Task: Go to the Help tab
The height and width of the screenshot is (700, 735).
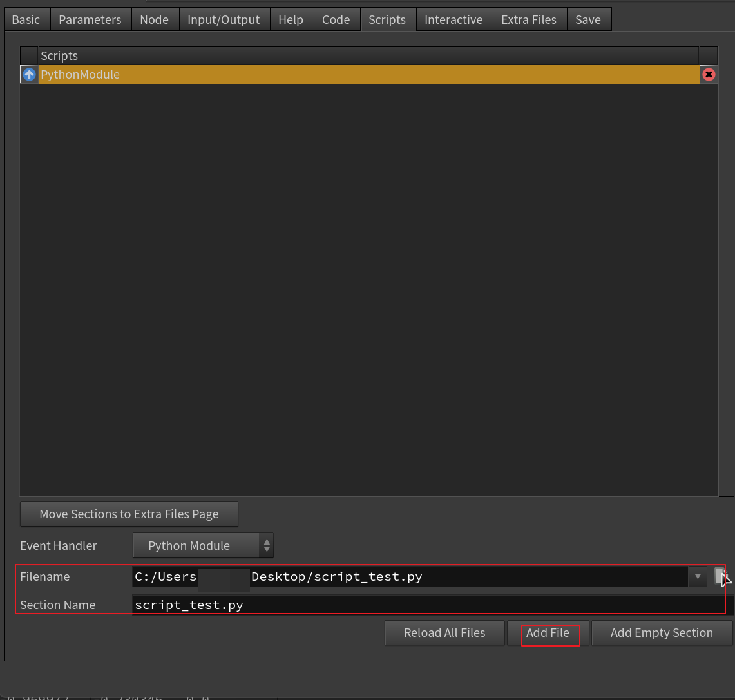Action: pos(291,20)
